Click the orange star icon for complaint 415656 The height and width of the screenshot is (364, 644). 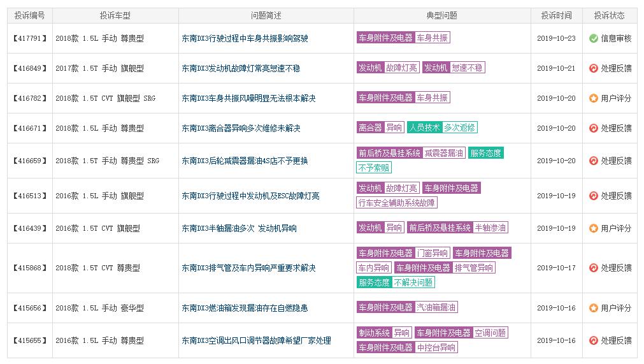594,308
